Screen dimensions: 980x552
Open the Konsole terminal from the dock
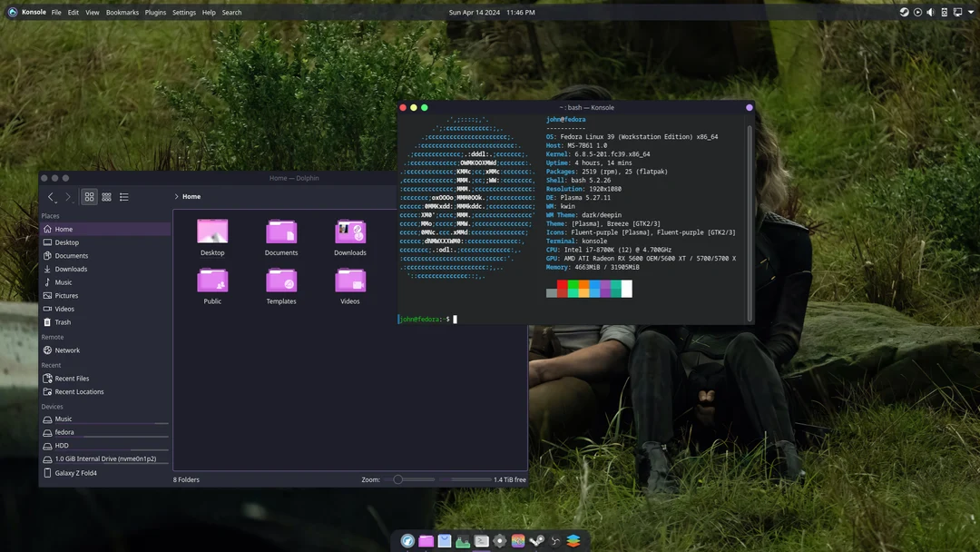481,540
